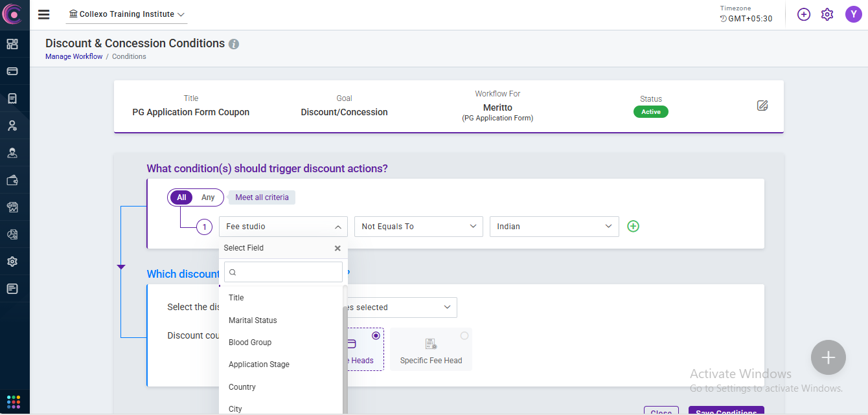
Task: Toggle criteria match to All
Action: (181, 197)
